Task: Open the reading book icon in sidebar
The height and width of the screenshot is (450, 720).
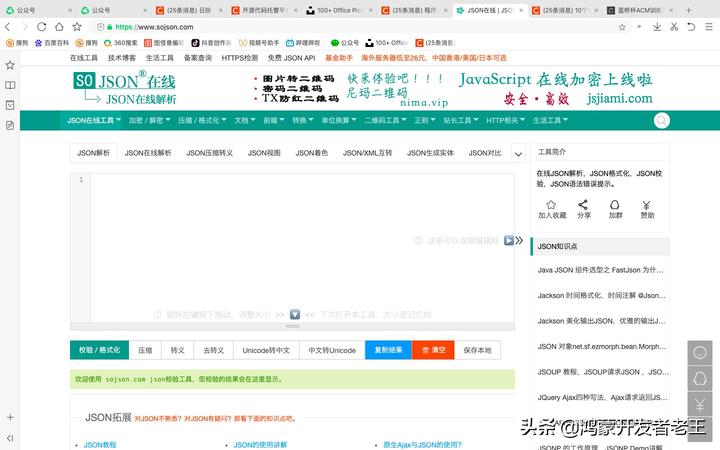Action: [x=10, y=85]
